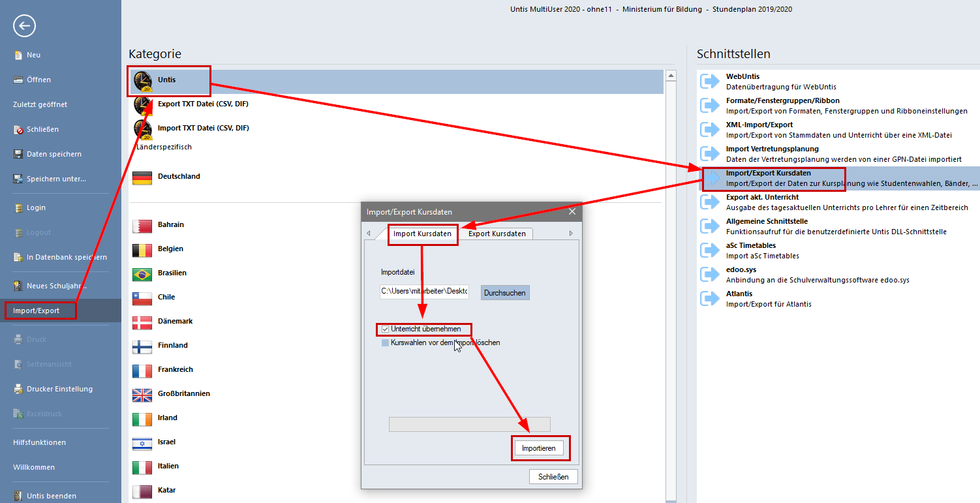
Task: Select Import/Export in the sidebar
Action: (x=61, y=311)
